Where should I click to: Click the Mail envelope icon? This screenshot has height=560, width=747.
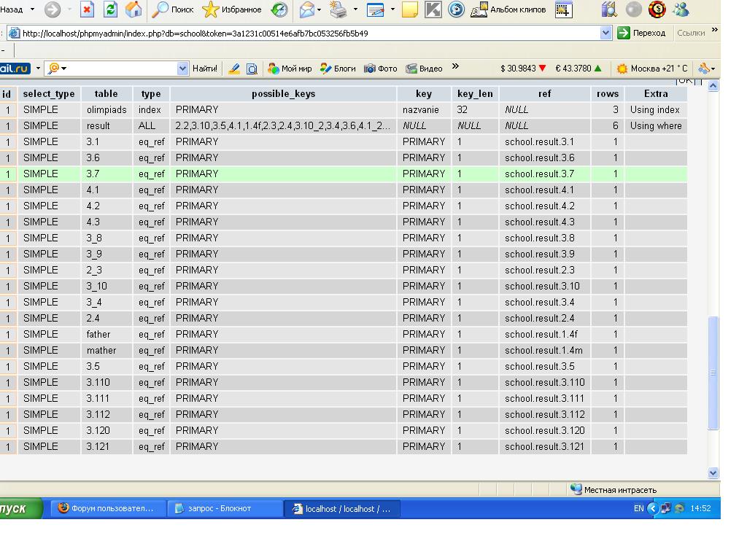tap(306, 9)
